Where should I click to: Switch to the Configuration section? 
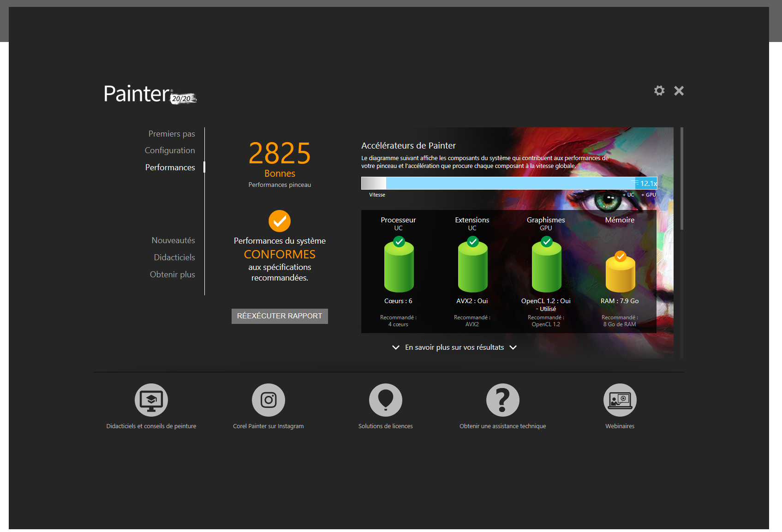170,150
